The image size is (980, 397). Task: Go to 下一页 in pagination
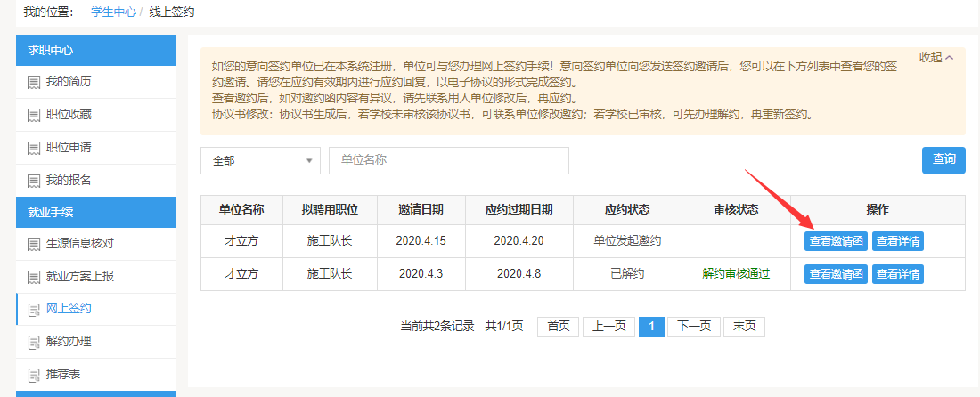pyautogui.click(x=693, y=327)
